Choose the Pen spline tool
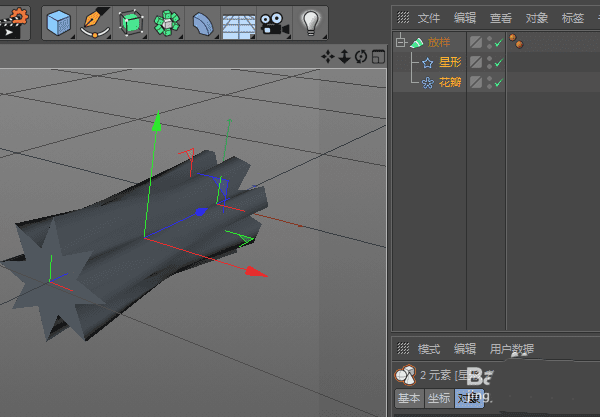This screenshot has height=417, width=600. tap(96, 21)
